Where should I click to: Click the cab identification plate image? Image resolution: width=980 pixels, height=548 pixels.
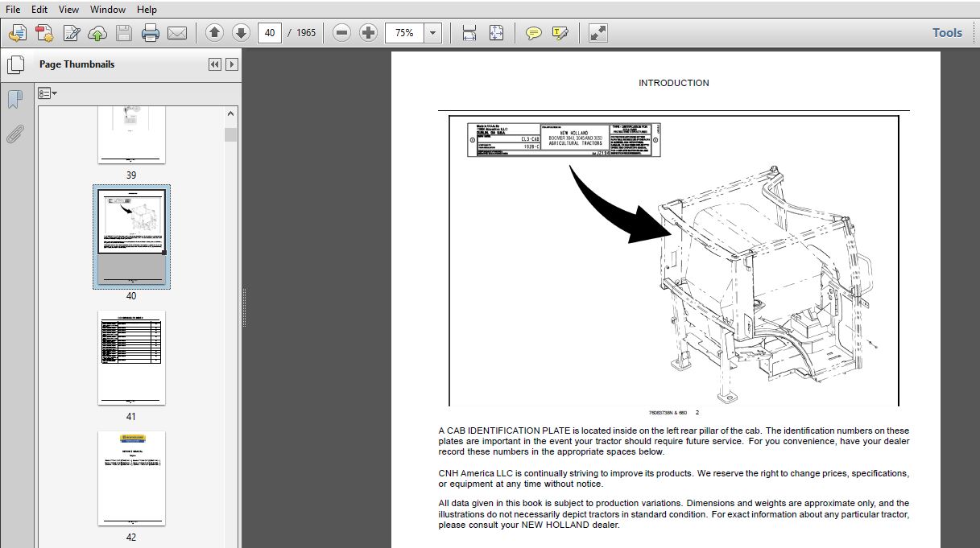(x=564, y=140)
